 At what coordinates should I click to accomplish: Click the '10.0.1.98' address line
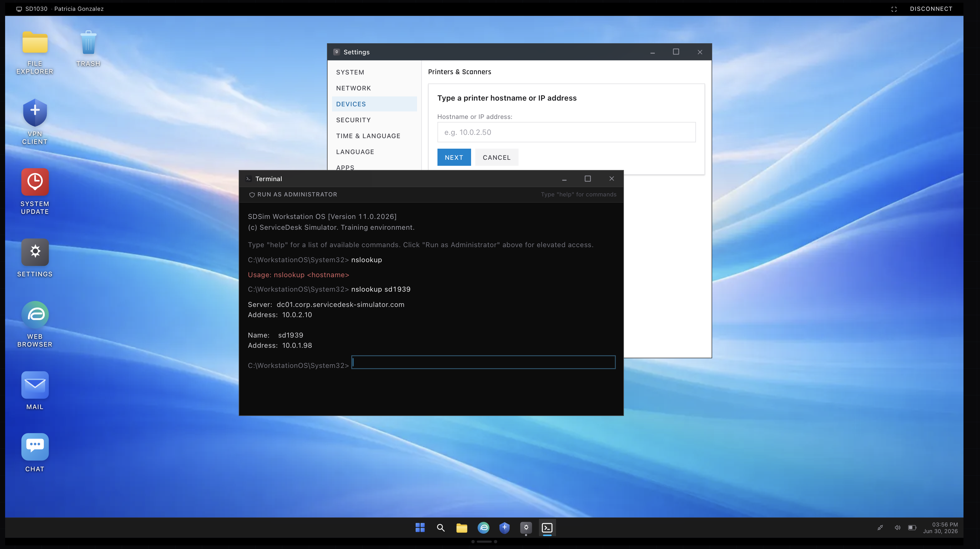[x=280, y=345]
